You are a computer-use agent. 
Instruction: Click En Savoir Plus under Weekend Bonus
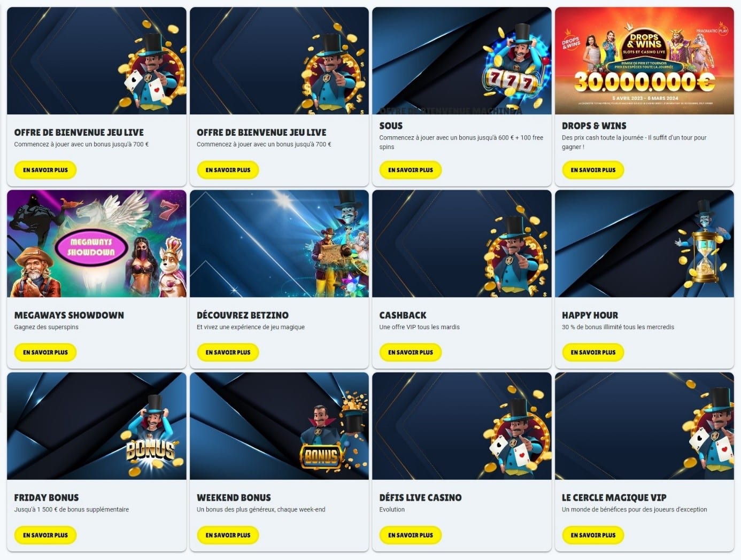tap(228, 535)
